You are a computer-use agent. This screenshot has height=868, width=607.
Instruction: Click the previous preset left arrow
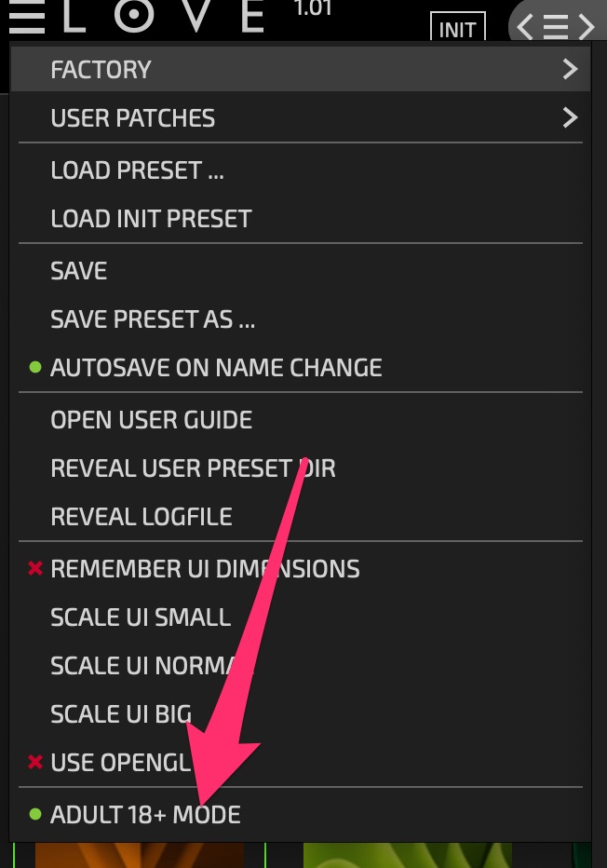[526, 27]
